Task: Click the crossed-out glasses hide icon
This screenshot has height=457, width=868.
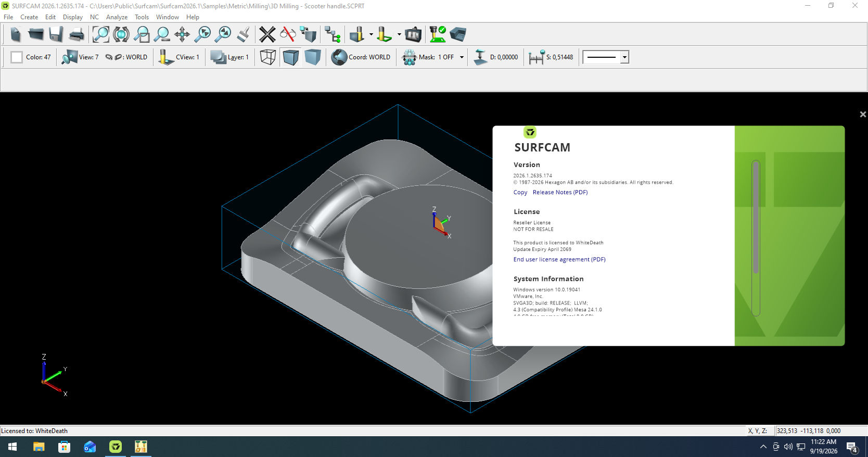Action: point(288,35)
